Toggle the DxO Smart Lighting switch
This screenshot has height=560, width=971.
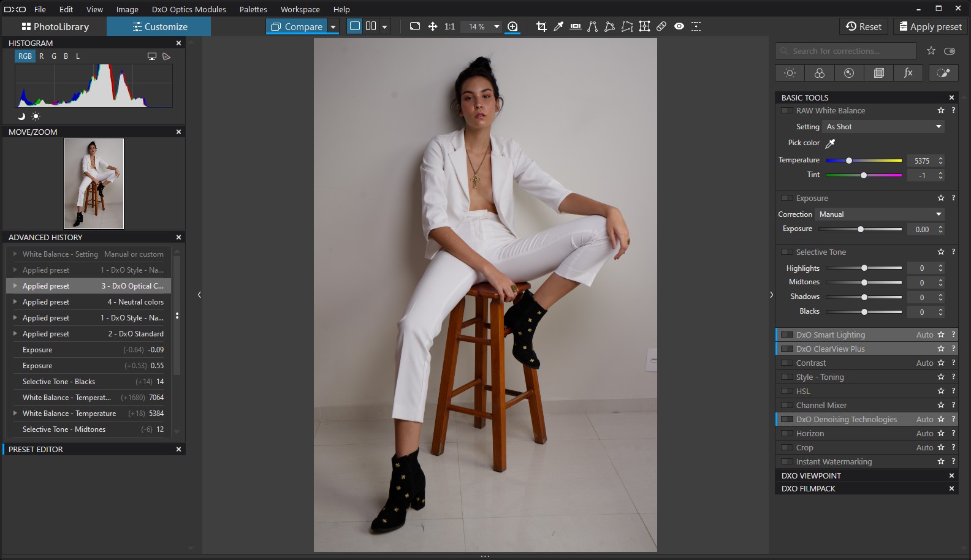click(787, 335)
